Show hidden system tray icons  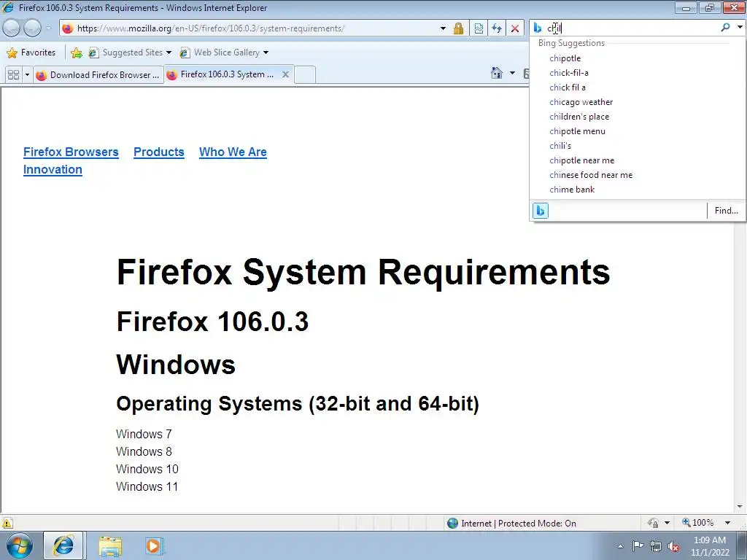(x=620, y=546)
